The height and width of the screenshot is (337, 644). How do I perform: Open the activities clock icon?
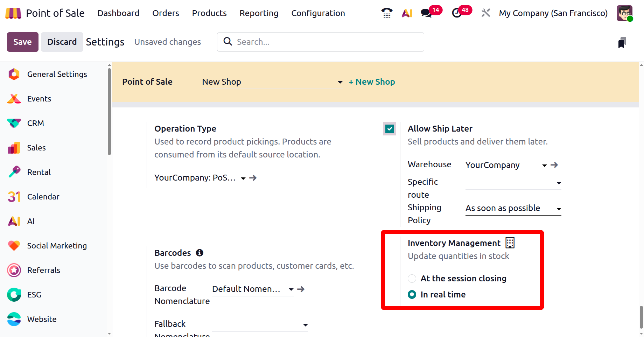click(456, 13)
